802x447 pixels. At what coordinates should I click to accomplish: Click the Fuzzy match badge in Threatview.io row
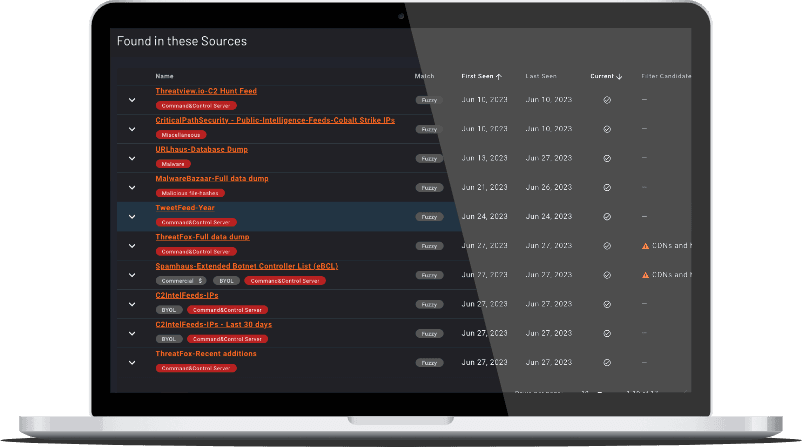[429, 100]
